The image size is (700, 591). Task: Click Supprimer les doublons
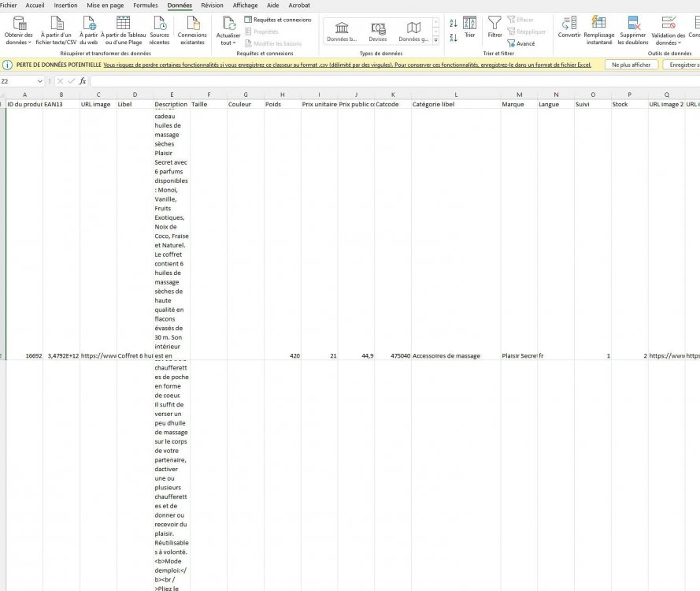[x=632, y=30]
